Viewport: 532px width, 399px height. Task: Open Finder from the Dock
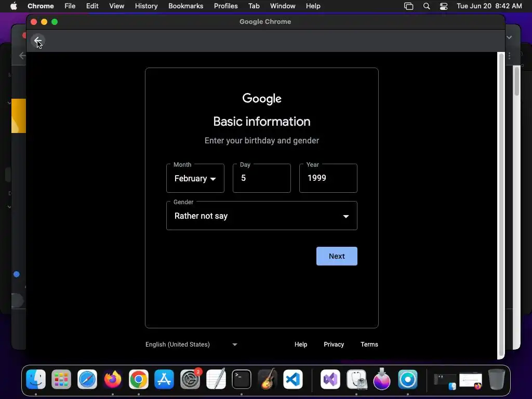click(x=36, y=379)
